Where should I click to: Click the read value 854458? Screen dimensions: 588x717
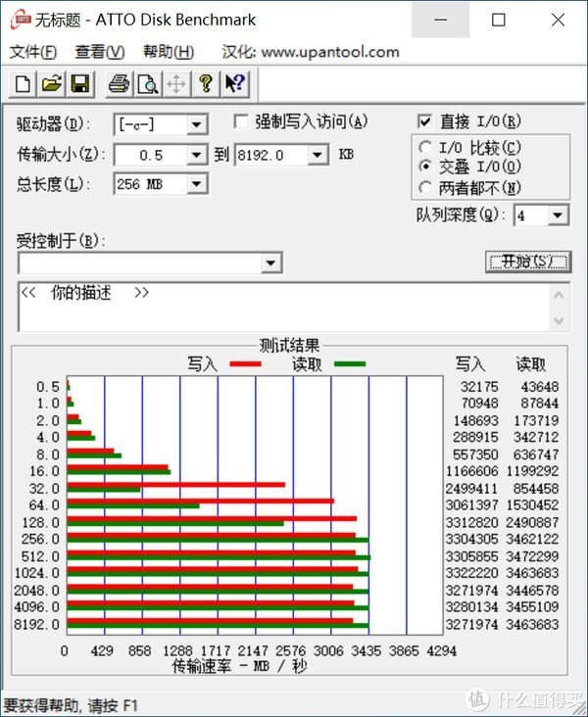point(536,489)
